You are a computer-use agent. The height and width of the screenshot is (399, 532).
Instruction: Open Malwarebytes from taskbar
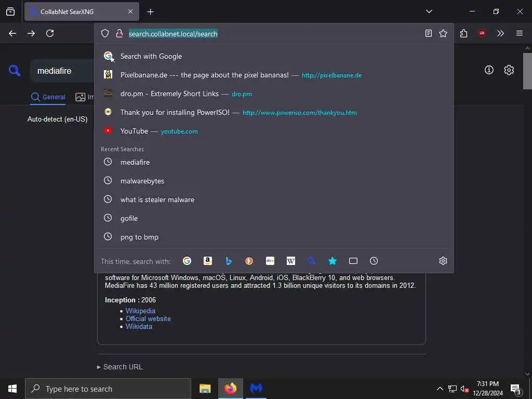point(256,389)
